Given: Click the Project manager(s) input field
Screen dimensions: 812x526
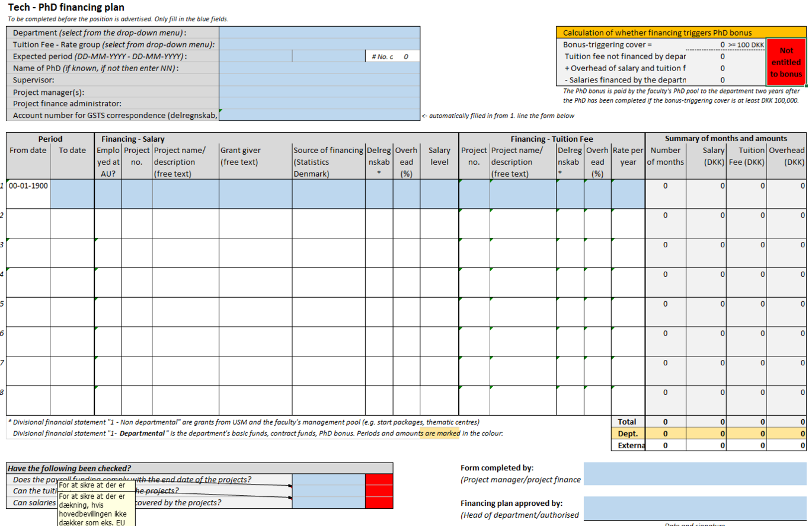Looking at the screenshot, I should 319,91.
